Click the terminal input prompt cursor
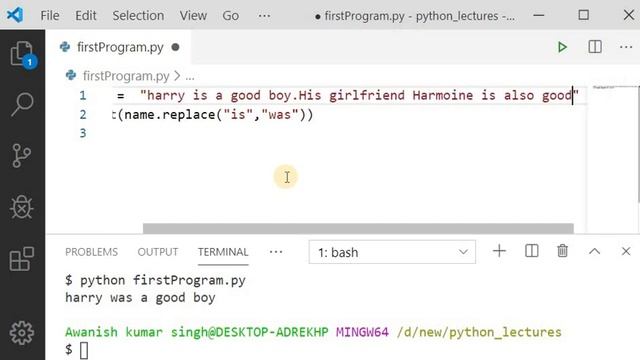640x360 pixels. click(x=84, y=350)
